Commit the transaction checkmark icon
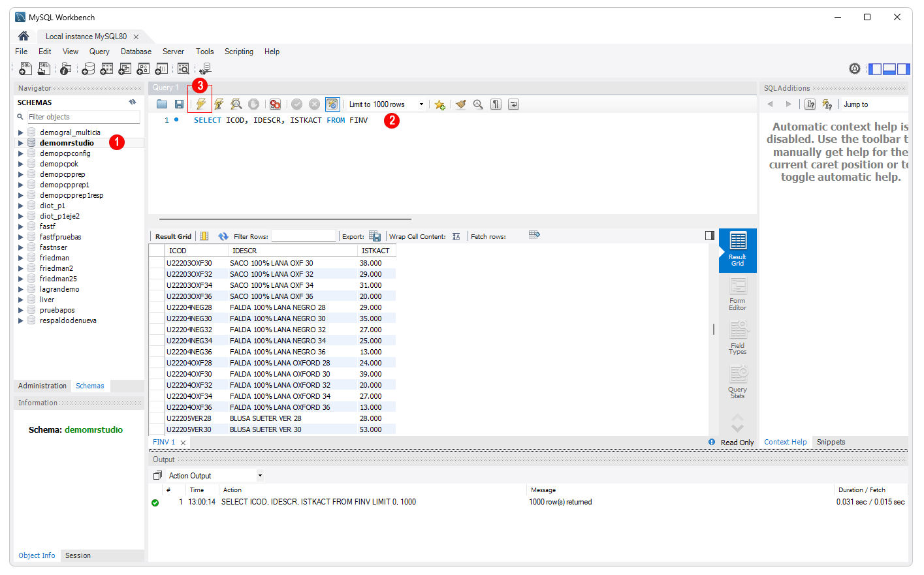 (296, 104)
